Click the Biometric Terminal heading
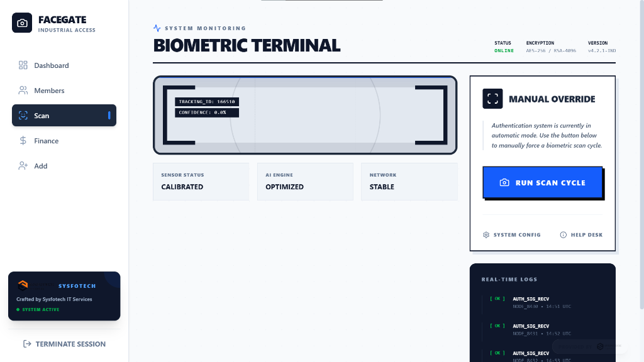This screenshot has width=644, height=362. (x=247, y=45)
